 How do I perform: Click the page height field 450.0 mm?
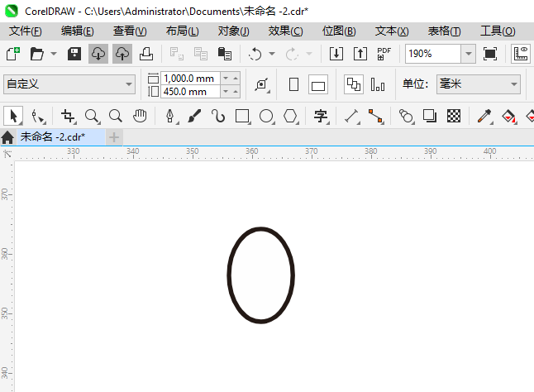190,92
